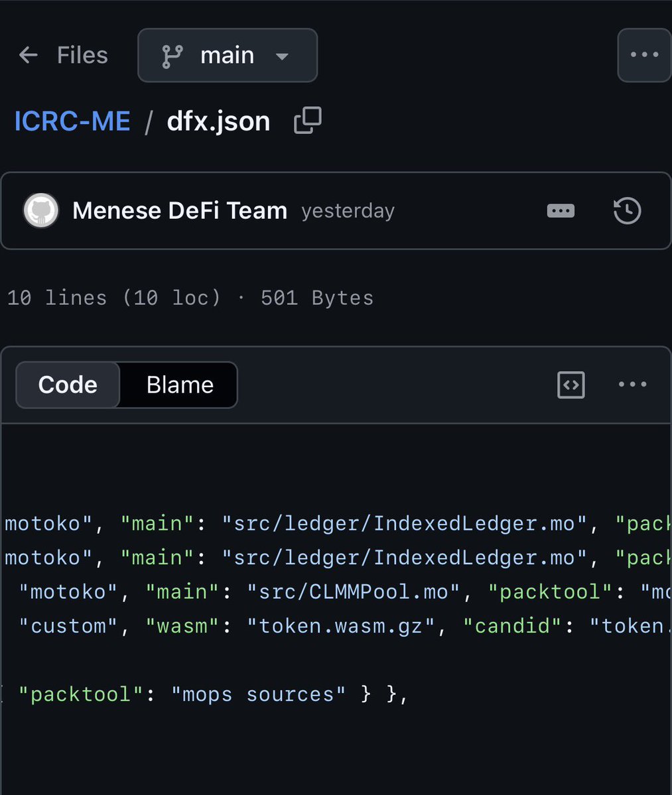672x795 pixels.
Task: Switch to the Blame tab
Action: (180, 385)
